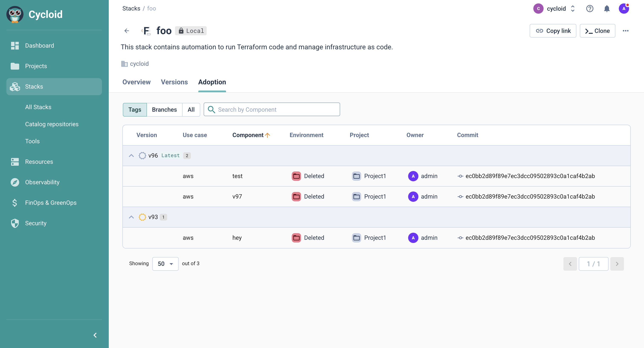The image size is (644, 348).
Task: Open the more options ellipsis menu
Action: coord(625,31)
